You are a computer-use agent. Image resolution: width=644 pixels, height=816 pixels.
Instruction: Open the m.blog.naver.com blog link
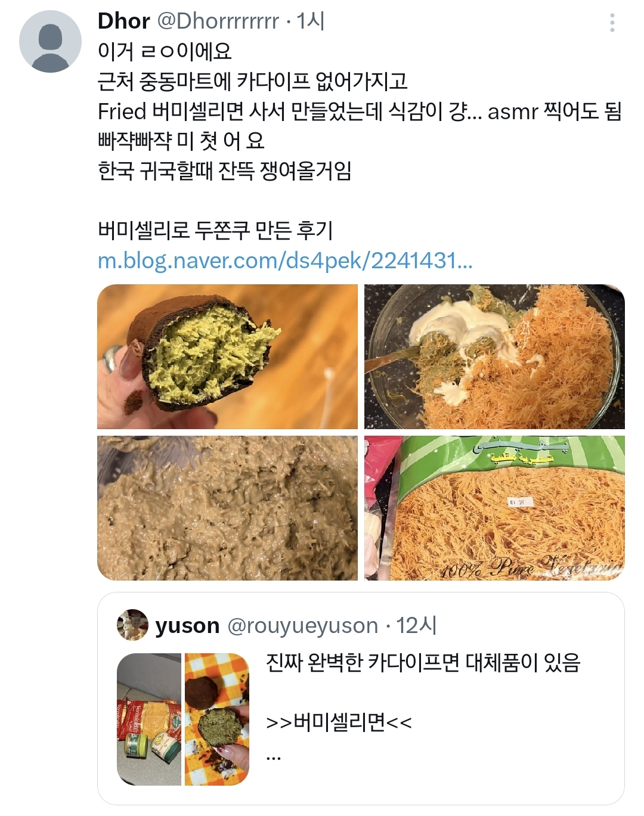[x=285, y=260]
